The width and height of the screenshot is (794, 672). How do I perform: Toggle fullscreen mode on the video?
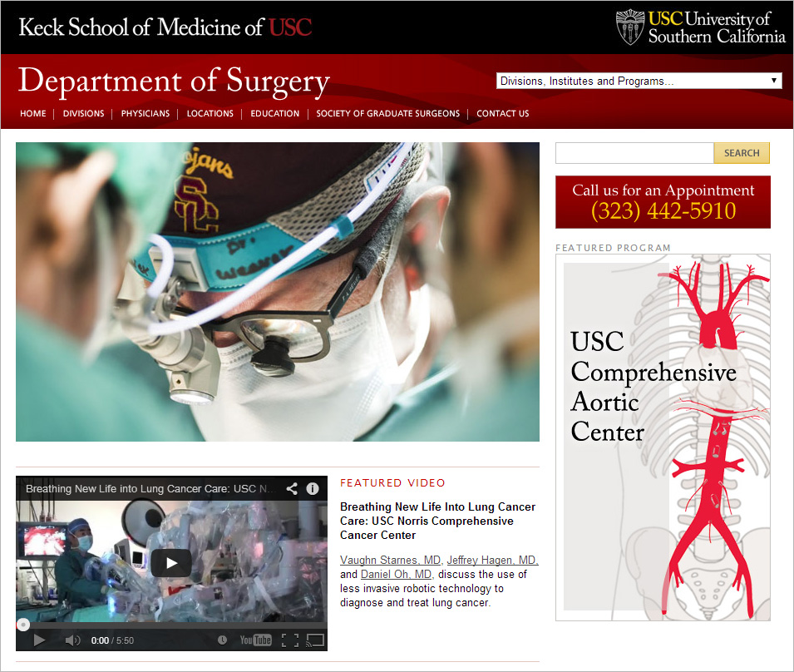coord(290,640)
